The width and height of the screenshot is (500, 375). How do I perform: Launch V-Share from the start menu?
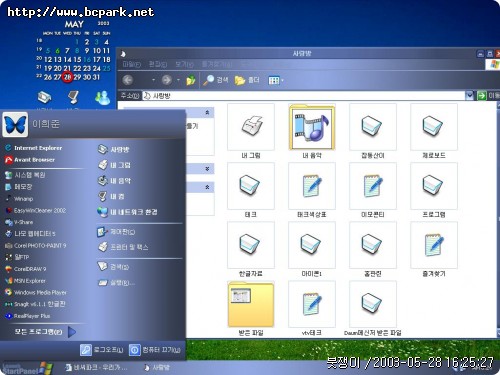point(19,222)
